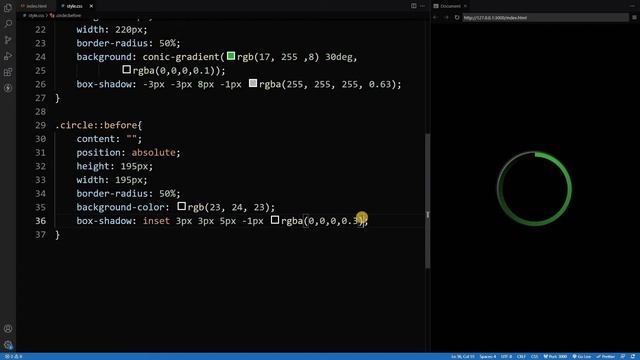The width and height of the screenshot is (640, 360).
Task: Click 'position: absolute;' on line 31
Action: [128, 153]
